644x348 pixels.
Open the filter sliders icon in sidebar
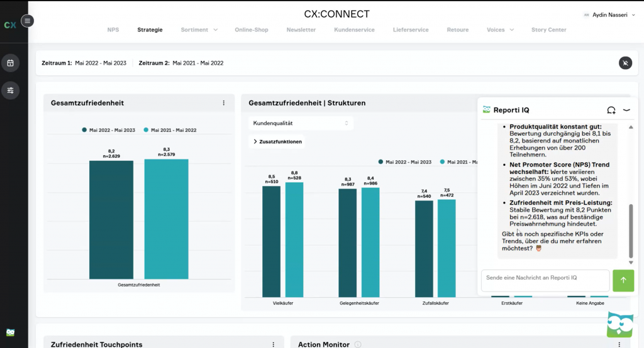[11, 90]
